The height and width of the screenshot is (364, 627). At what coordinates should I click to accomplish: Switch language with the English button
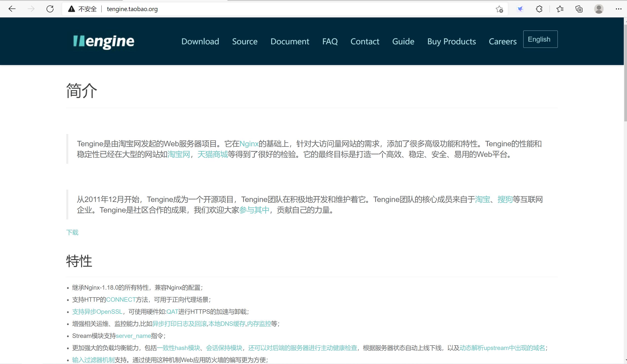[540, 39]
